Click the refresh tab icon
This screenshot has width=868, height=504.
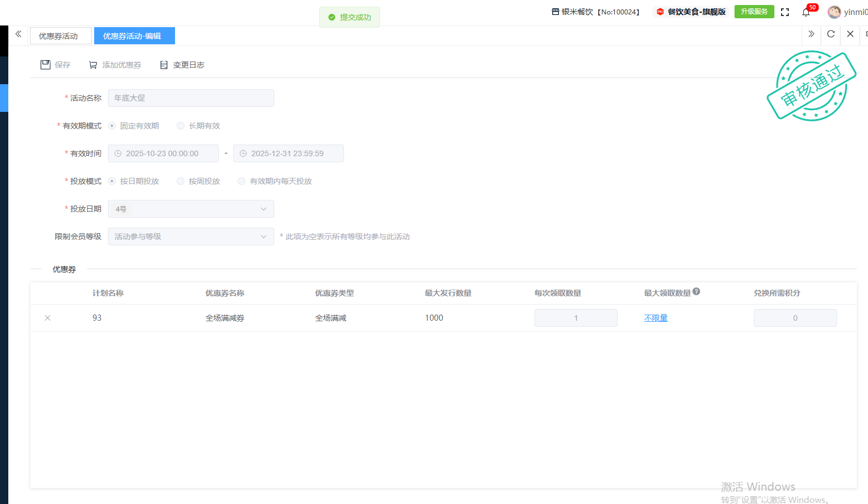(831, 34)
